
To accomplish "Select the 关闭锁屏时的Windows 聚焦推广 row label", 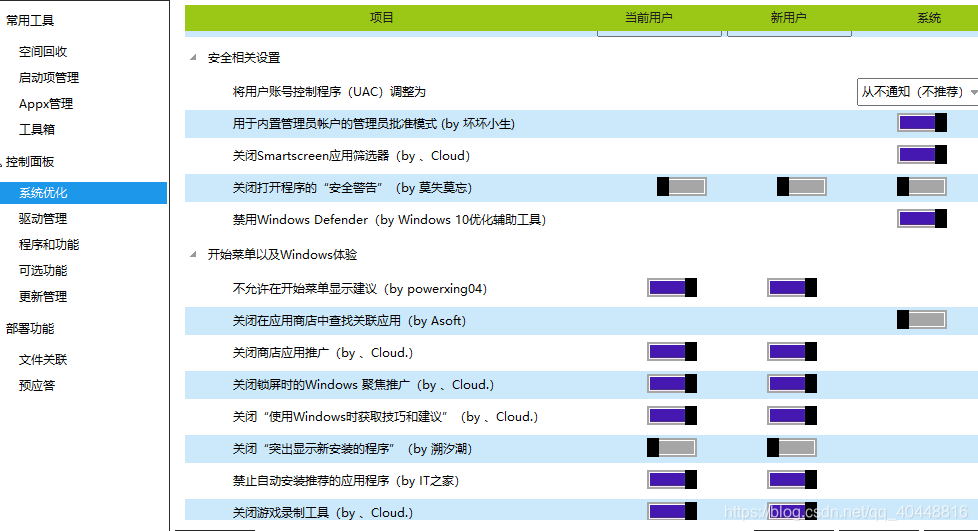I will (x=363, y=385).
